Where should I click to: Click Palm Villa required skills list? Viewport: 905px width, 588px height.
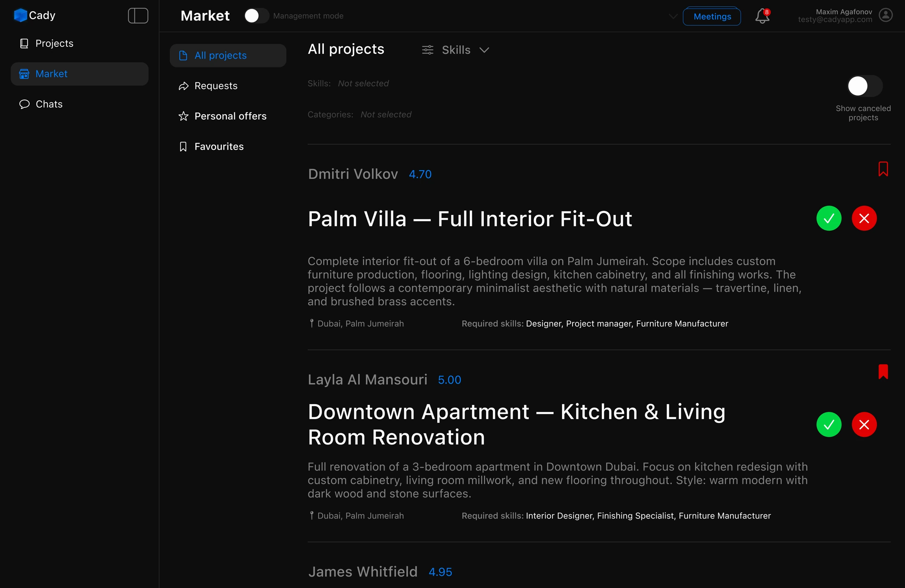[x=627, y=324]
